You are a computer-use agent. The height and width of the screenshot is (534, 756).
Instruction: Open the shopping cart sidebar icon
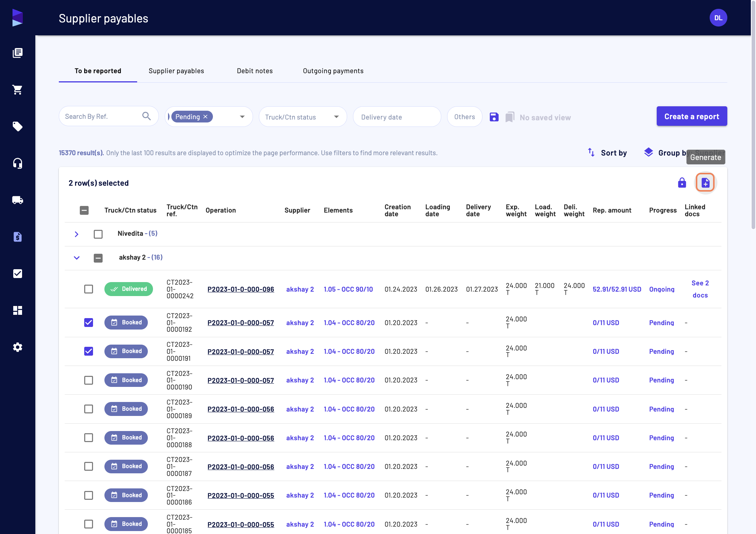click(17, 90)
